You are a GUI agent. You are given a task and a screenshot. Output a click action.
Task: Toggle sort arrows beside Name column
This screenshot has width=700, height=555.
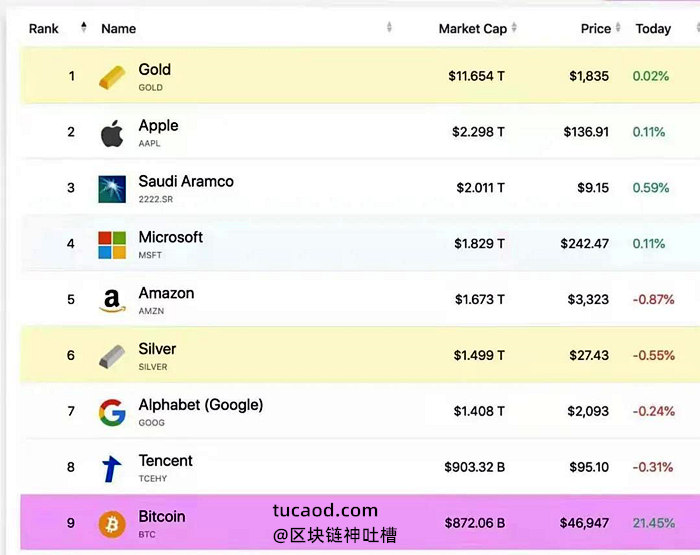tap(389, 27)
